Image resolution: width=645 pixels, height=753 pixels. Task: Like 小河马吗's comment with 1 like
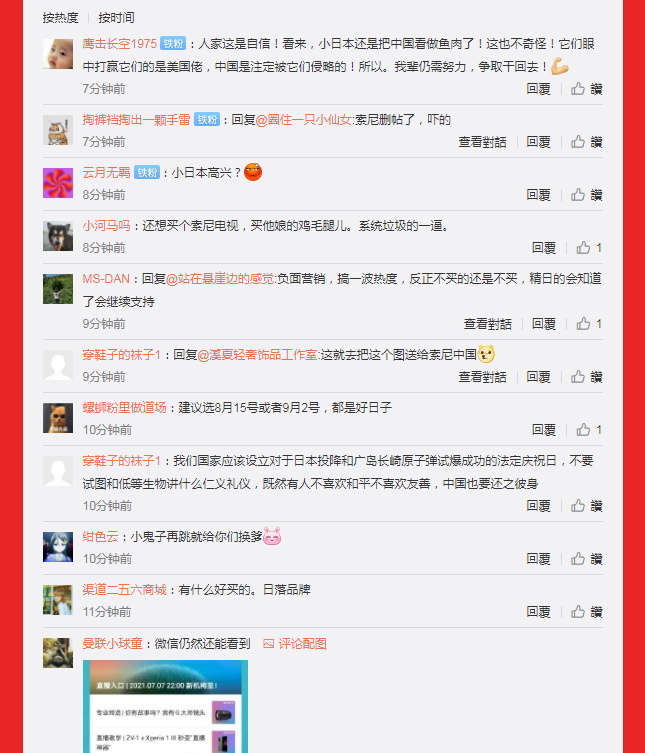[589, 248]
